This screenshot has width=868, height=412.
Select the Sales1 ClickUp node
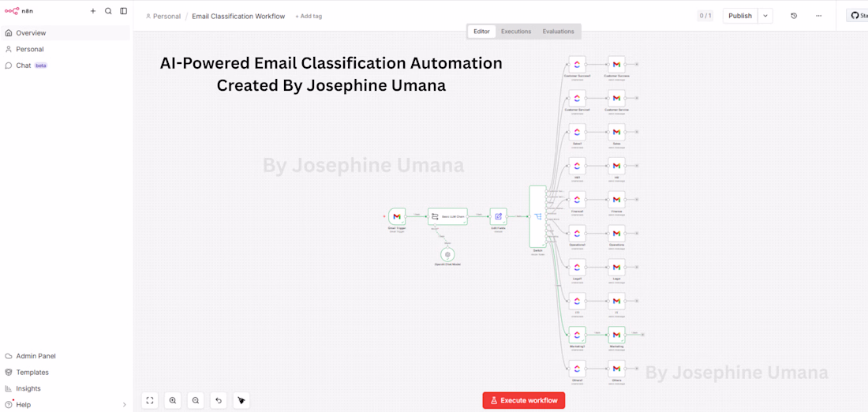pos(578,132)
